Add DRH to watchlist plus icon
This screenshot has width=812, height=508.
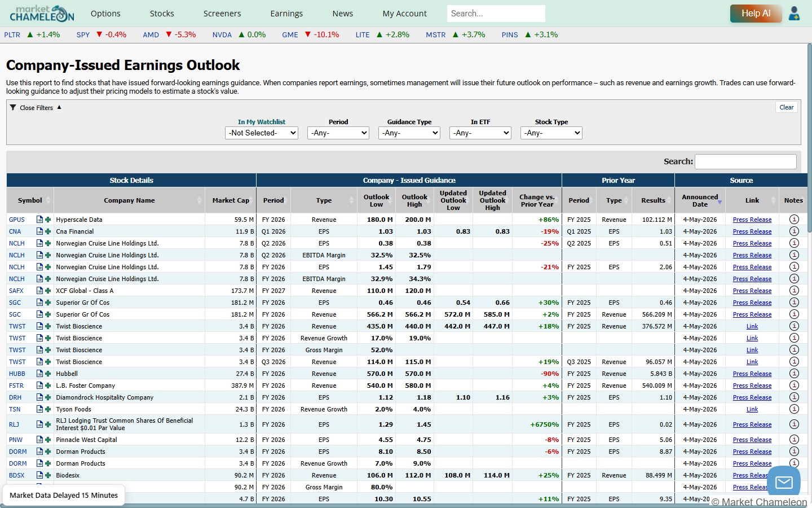(48, 397)
